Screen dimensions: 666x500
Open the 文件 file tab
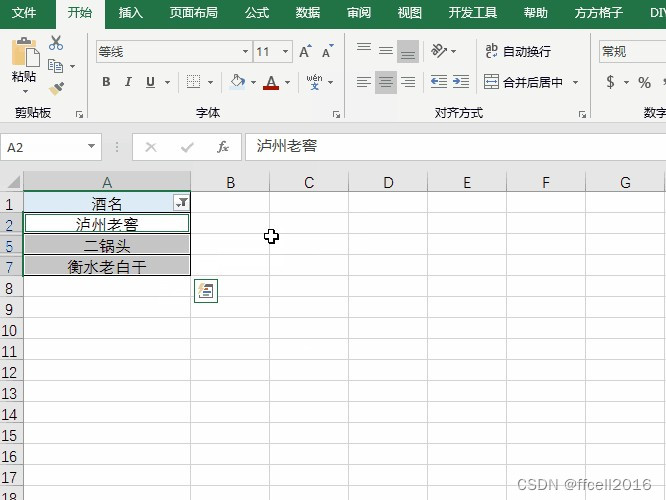click(24, 13)
